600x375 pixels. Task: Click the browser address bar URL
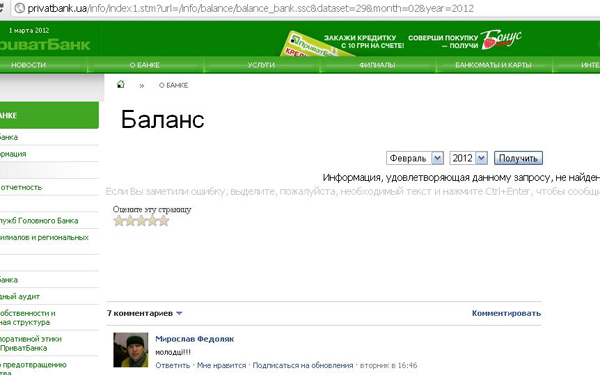(x=251, y=8)
